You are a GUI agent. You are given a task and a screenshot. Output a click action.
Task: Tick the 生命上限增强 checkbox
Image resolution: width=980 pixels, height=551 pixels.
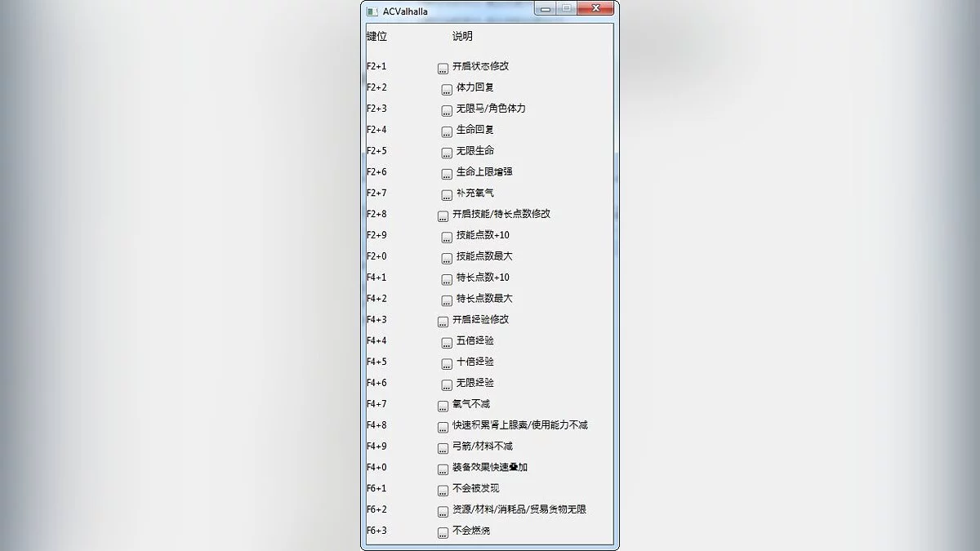pos(447,175)
